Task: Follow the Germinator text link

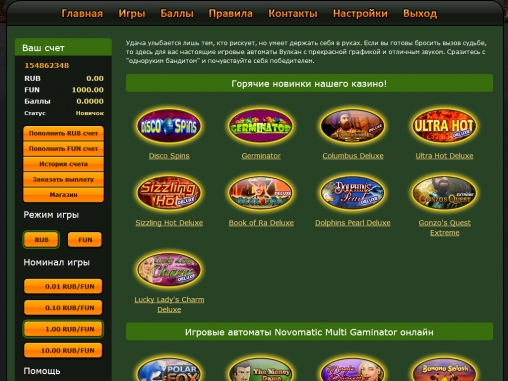Action: [x=261, y=156]
